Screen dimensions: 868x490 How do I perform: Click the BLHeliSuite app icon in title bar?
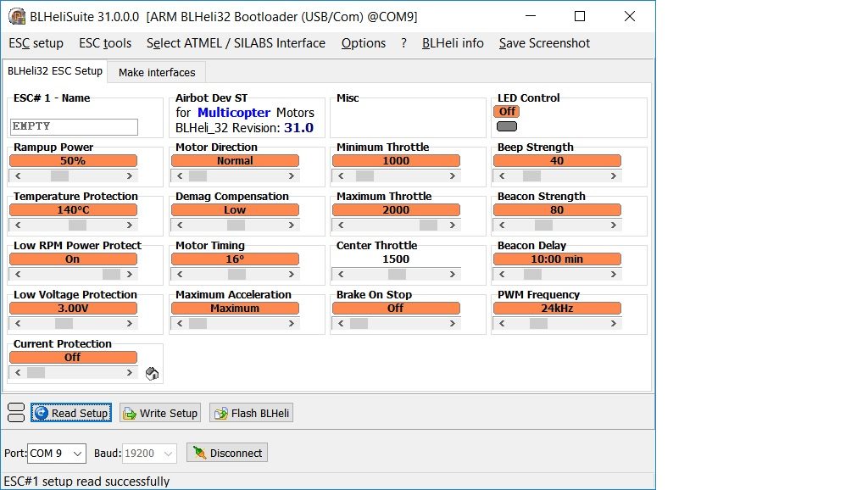click(17, 17)
